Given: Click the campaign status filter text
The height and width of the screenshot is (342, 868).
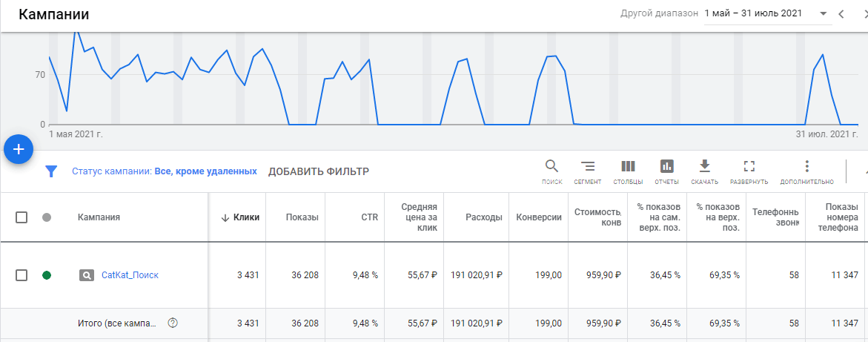Looking at the screenshot, I should pyautogui.click(x=164, y=171).
